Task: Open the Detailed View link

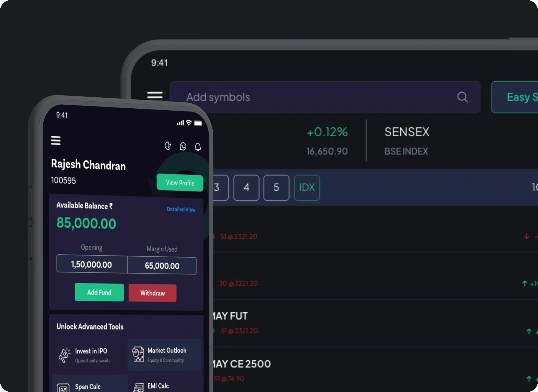Action: click(181, 209)
